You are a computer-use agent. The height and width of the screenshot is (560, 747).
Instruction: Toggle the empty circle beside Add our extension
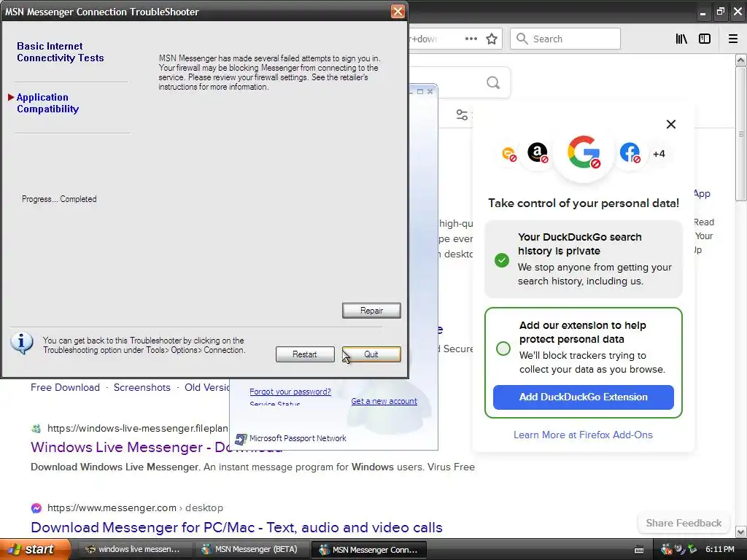pos(503,349)
